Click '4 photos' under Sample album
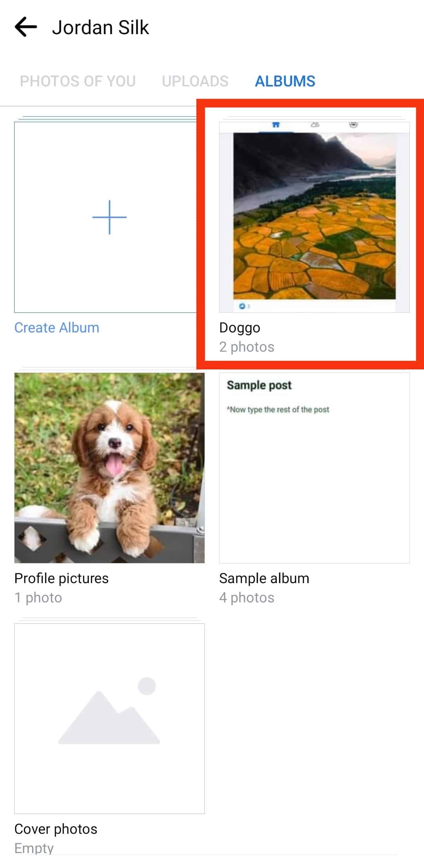This screenshot has width=424, height=868. (x=247, y=598)
